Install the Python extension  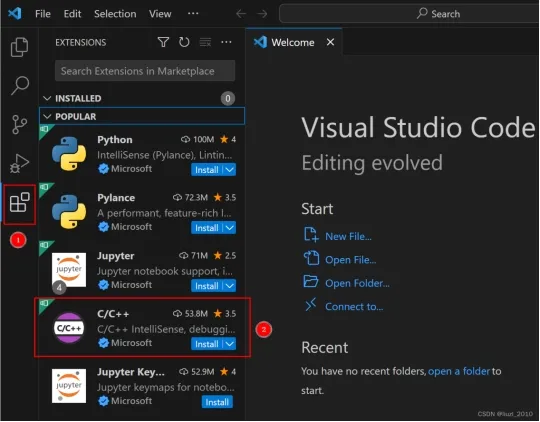pyautogui.click(x=207, y=169)
